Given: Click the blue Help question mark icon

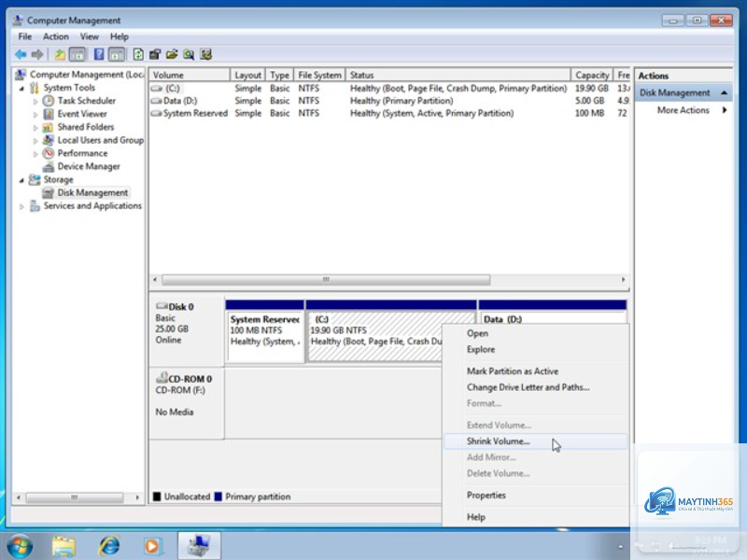Looking at the screenshot, I should pos(99,54).
